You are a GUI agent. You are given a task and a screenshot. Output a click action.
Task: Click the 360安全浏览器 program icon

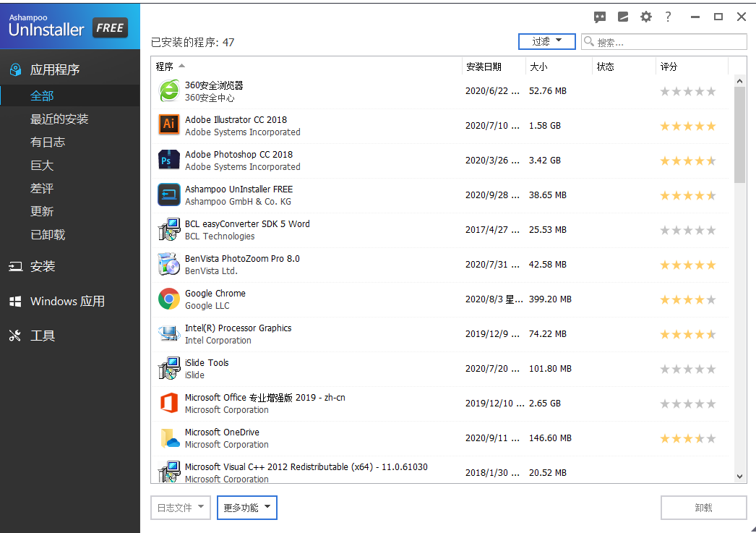[169, 91]
